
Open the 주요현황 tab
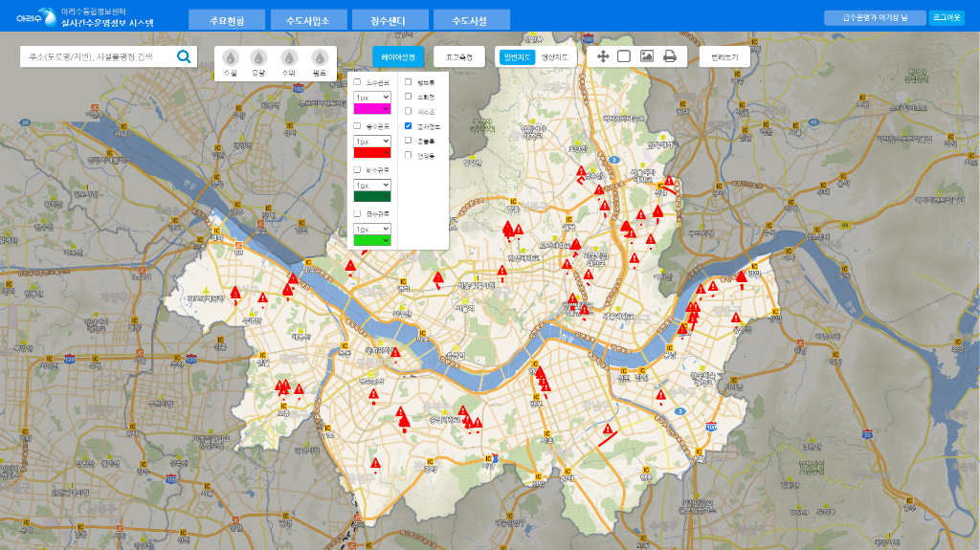(x=227, y=20)
